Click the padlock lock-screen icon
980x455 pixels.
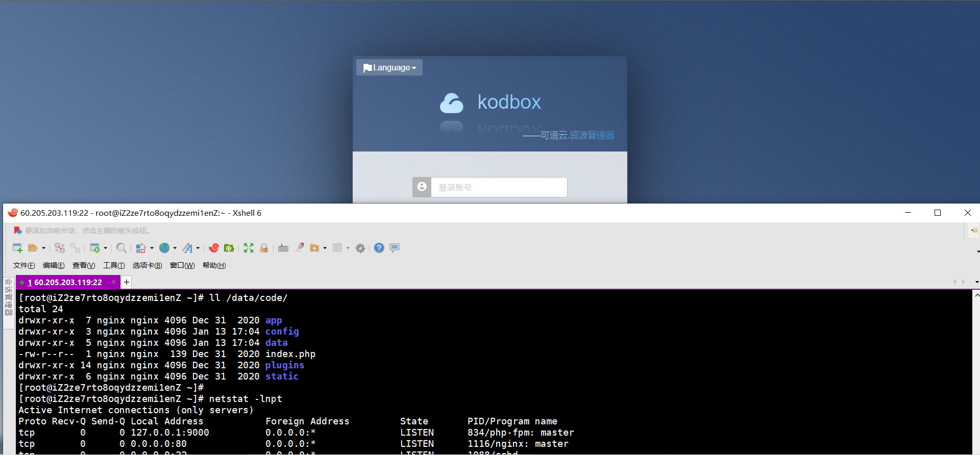click(x=264, y=248)
